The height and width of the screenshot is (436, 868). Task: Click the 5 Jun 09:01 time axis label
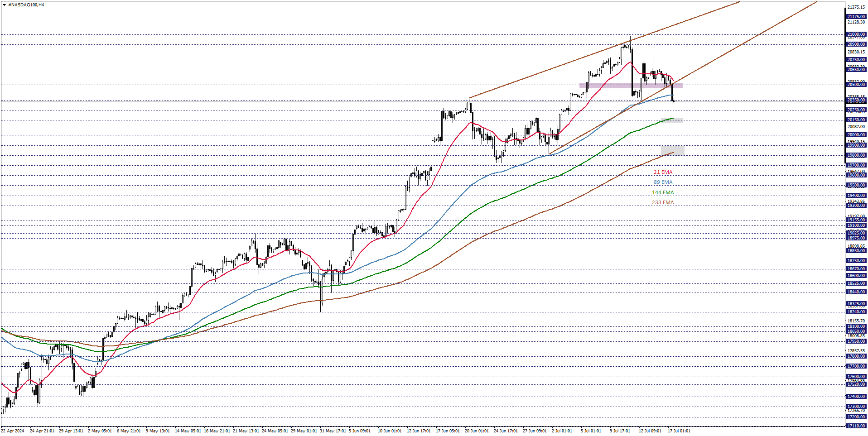tap(360, 431)
